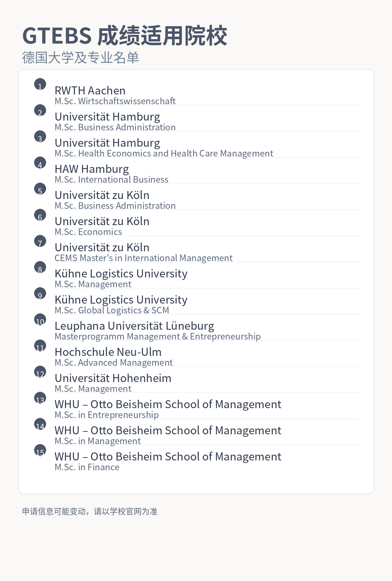Click Leuphana Universität Lüneburg
Image resolution: width=392 pixels, height=581 pixels.
pos(134,326)
